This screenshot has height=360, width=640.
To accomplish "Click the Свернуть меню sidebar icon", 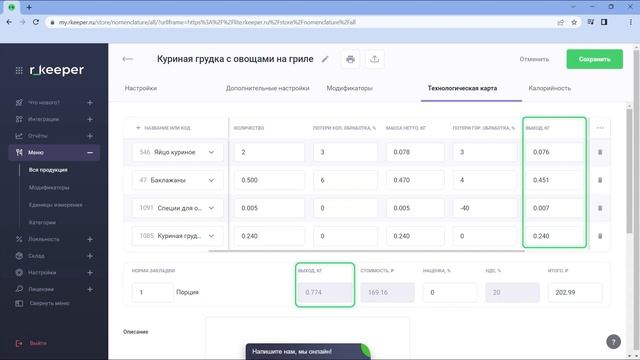I will [19, 303].
